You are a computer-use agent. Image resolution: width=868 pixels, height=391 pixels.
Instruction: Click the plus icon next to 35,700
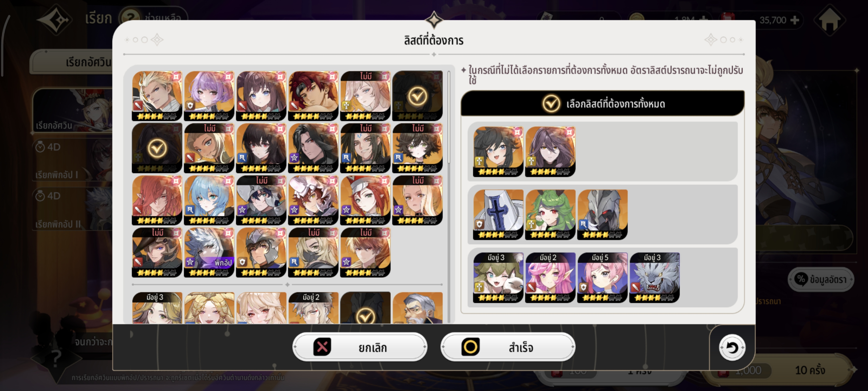(795, 20)
